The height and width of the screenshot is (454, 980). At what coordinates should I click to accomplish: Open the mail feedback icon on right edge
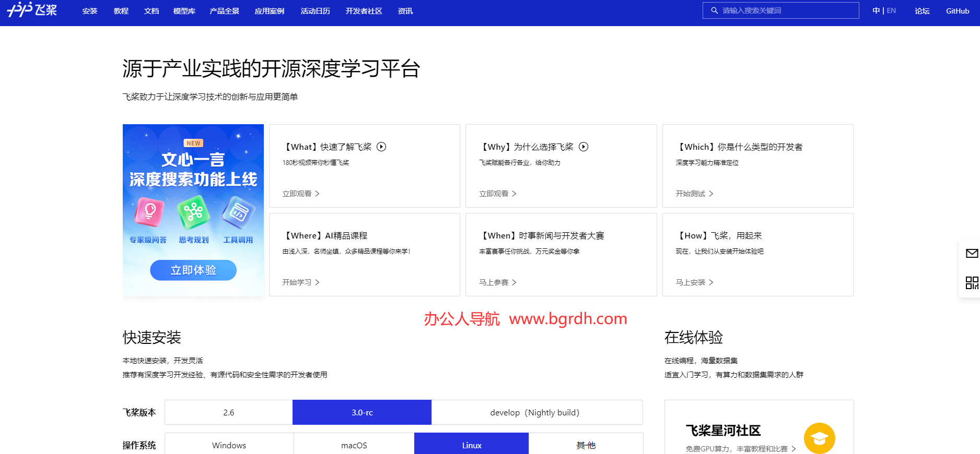tap(972, 254)
